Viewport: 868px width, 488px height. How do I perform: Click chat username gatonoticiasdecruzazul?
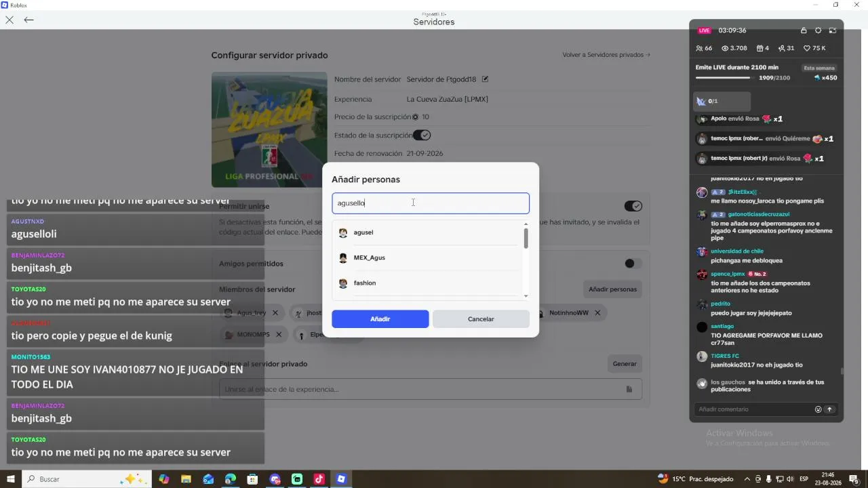(x=759, y=214)
